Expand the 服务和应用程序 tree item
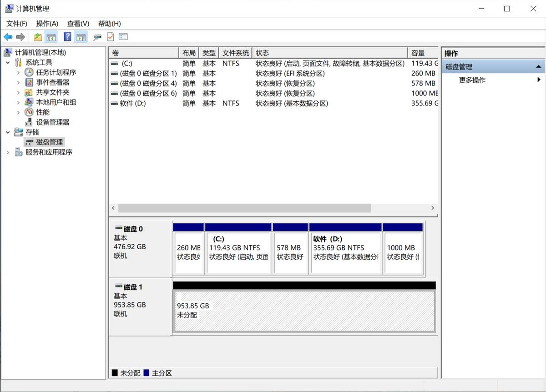The image size is (546, 392). pyautogui.click(x=8, y=152)
